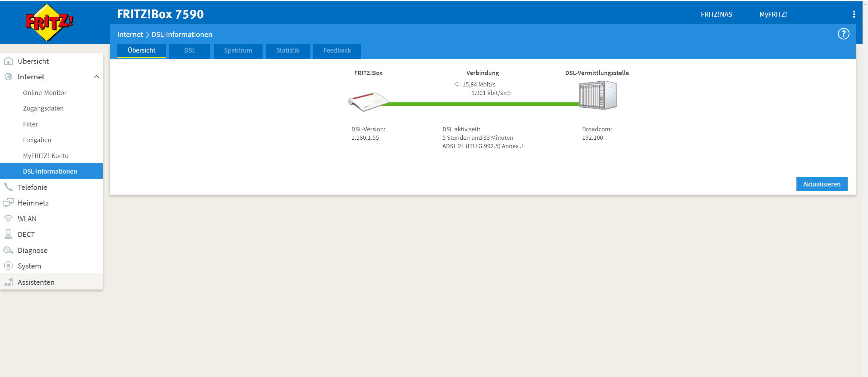
Task: Click the System gear icon
Action: pyautogui.click(x=8, y=266)
